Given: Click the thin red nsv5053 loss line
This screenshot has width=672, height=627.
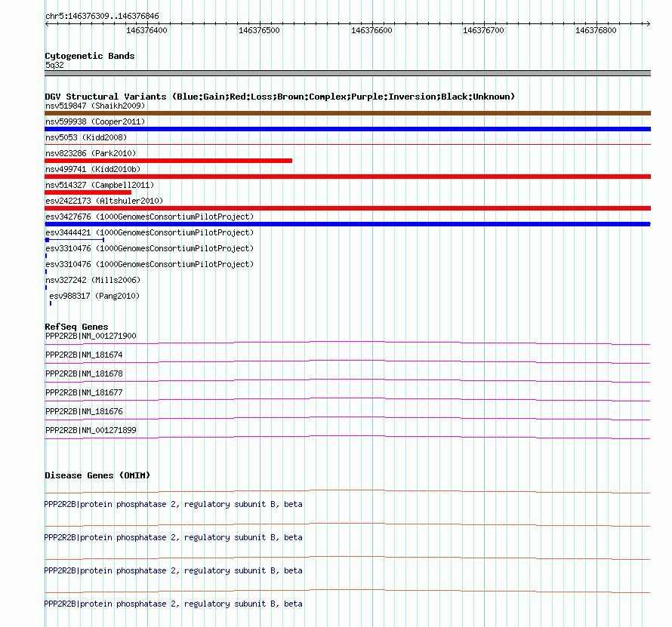Looking at the screenshot, I should 347,145.
